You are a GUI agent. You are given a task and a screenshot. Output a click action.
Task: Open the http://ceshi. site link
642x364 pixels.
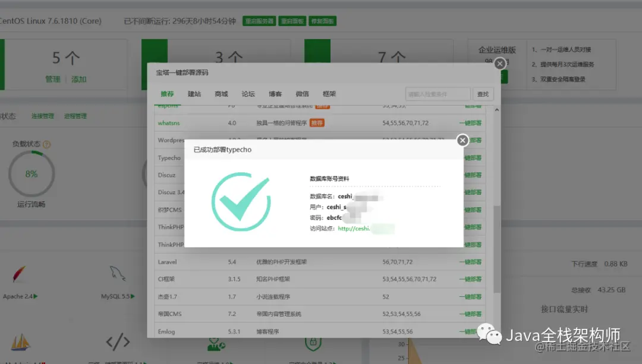tap(354, 229)
